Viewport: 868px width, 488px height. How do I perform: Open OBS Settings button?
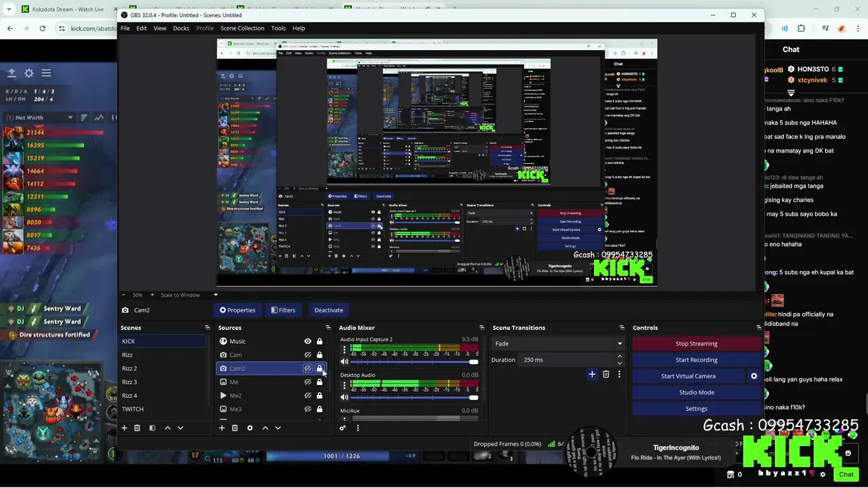coord(696,409)
